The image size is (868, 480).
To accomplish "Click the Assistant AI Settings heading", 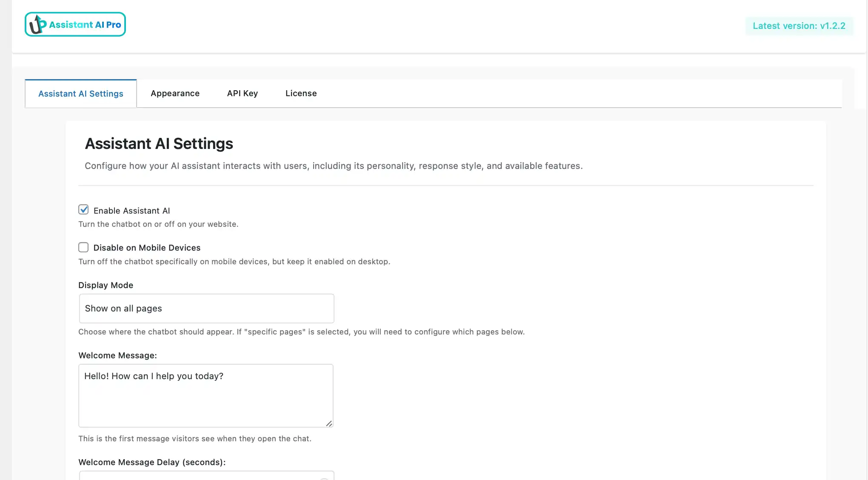I will (x=159, y=143).
